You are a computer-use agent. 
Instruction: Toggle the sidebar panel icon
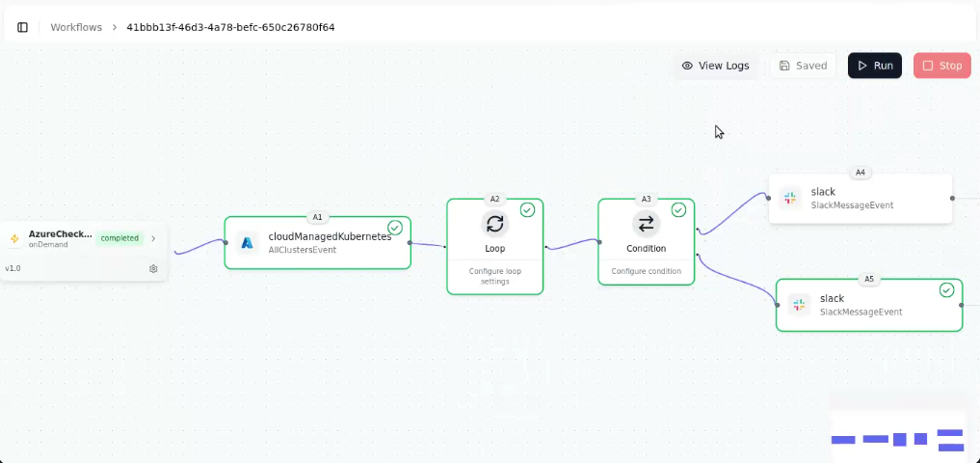pos(22,28)
